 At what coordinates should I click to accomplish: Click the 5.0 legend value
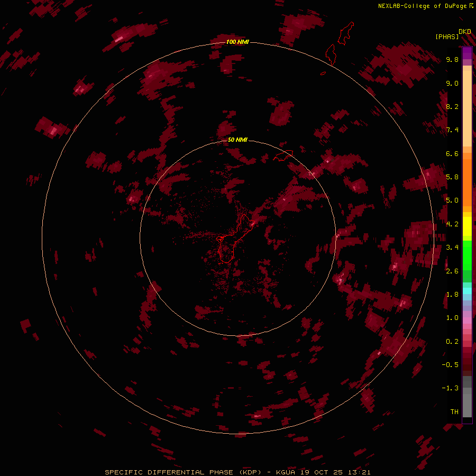[452, 200]
